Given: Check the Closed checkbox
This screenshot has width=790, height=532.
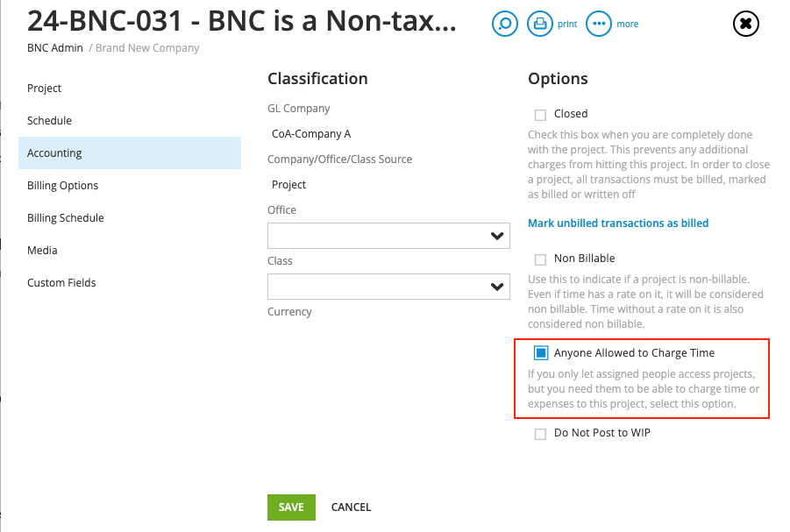Looking at the screenshot, I should [540, 115].
